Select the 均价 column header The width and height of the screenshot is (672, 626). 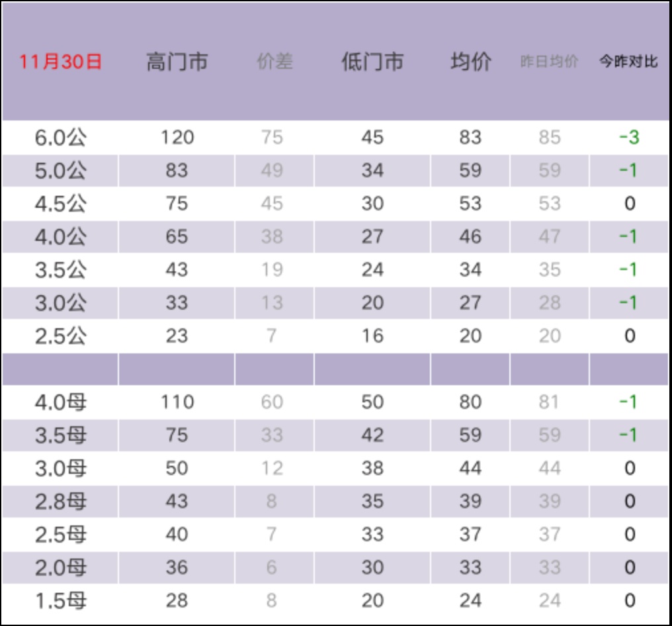click(x=470, y=62)
